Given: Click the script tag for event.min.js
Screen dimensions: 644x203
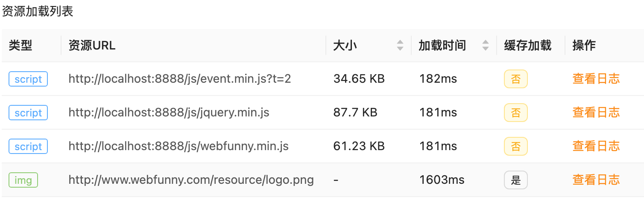Looking at the screenshot, I should [x=28, y=79].
